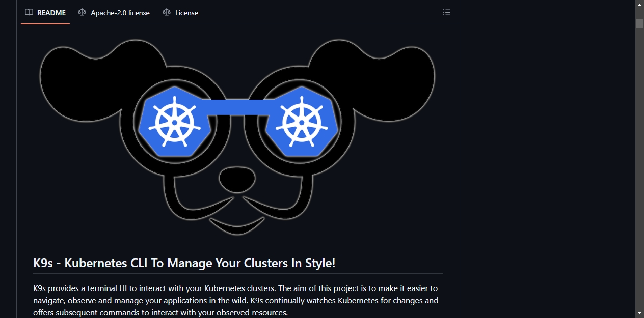Viewport: 644px width, 318px height.
Task: Open the Apache-2.0 license tab
Action: 114,12
